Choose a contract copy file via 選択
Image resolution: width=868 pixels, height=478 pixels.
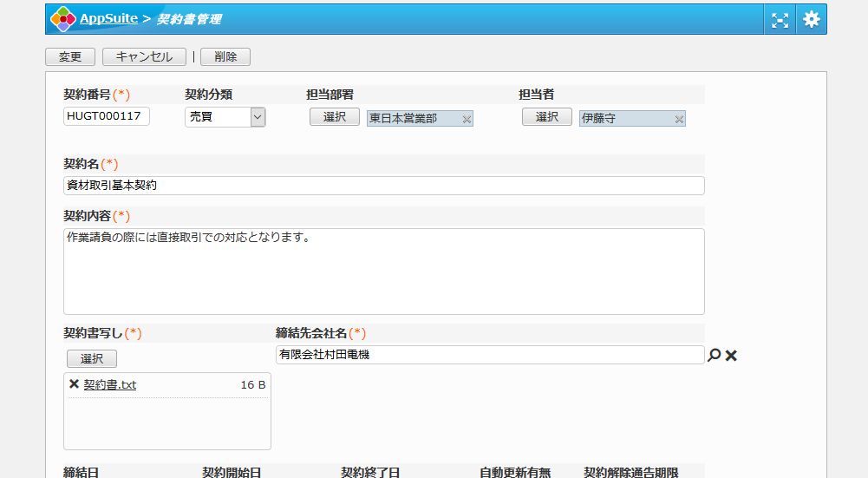(x=91, y=358)
